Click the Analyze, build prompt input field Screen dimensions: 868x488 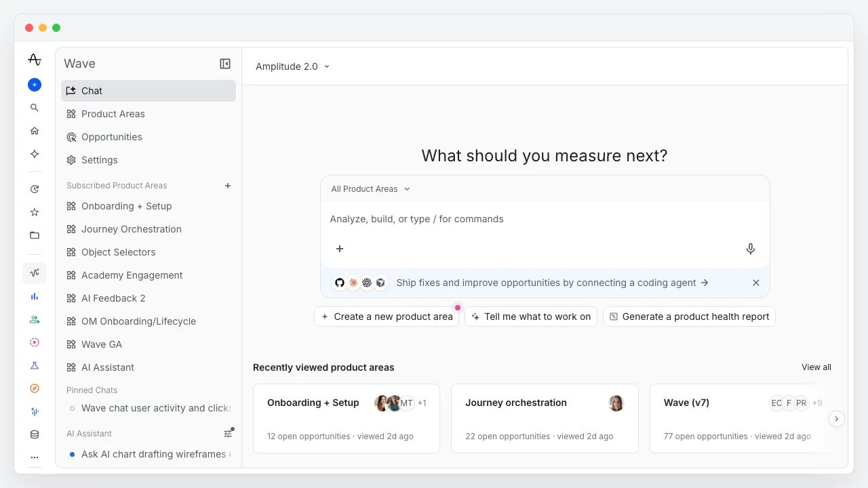click(x=545, y=219)
